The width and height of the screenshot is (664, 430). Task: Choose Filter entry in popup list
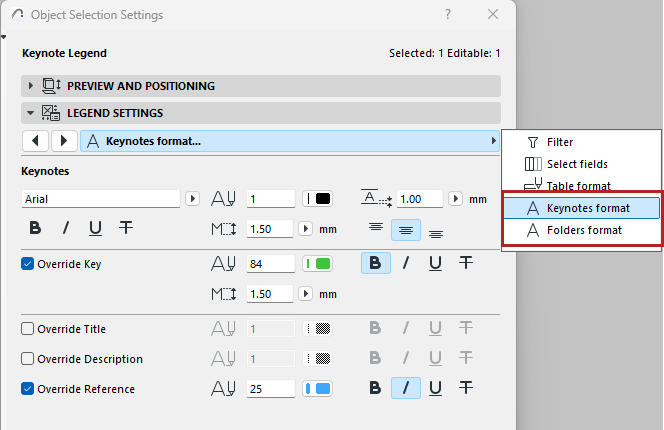[x=560, y=142]
